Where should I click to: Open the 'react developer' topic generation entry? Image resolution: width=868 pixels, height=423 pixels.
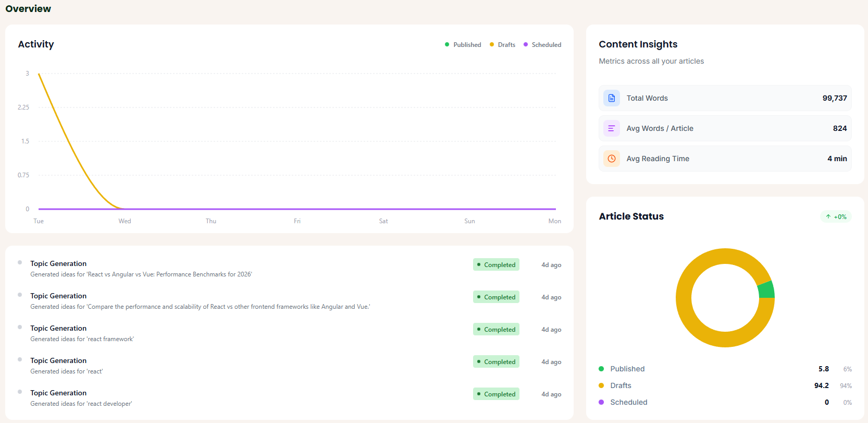pos(58,393)
